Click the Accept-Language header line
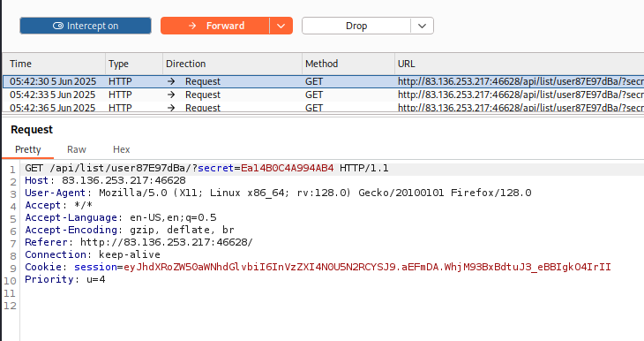 click(121, 217)
